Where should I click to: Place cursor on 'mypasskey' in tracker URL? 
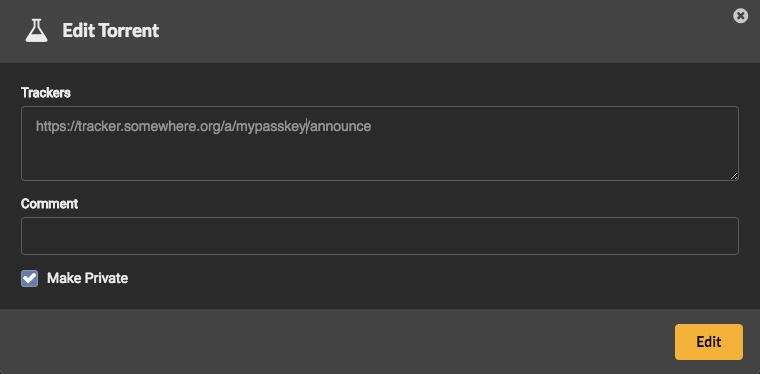pos(271,127)
